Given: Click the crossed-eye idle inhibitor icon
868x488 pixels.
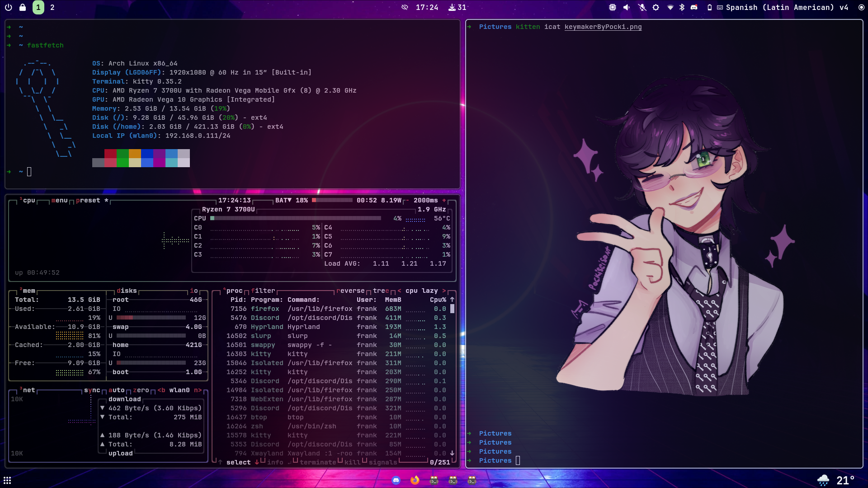Looking at the screenshot, I should coord(405,7).
